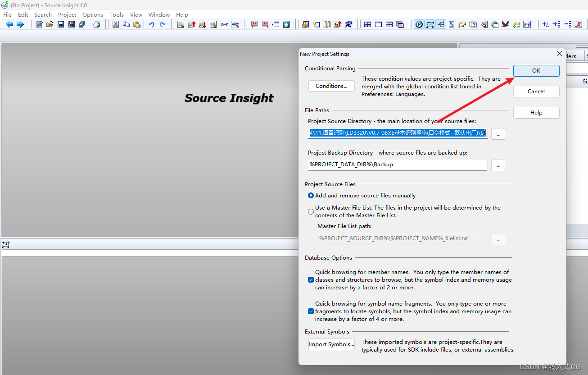Click the Copy toolbar icon
Viewport: 588px width, 375px height.
coord(126,24)
